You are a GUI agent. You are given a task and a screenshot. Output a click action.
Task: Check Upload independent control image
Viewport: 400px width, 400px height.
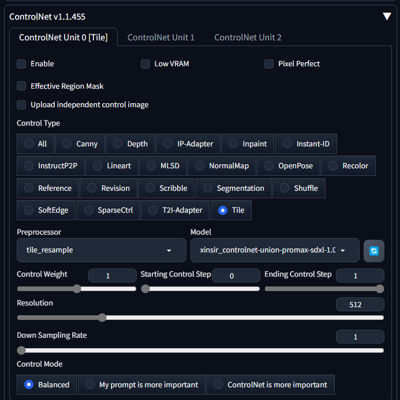(x=21, y=105)
